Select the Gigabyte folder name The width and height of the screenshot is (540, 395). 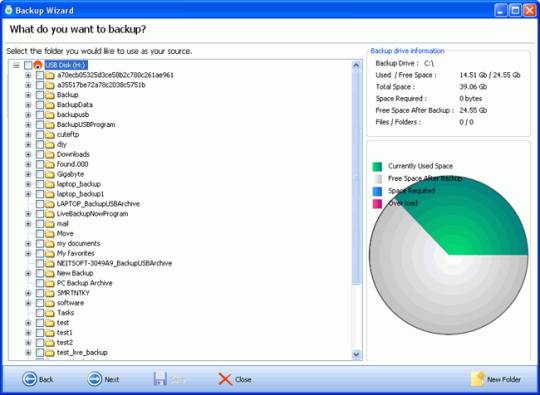point(70,174)
